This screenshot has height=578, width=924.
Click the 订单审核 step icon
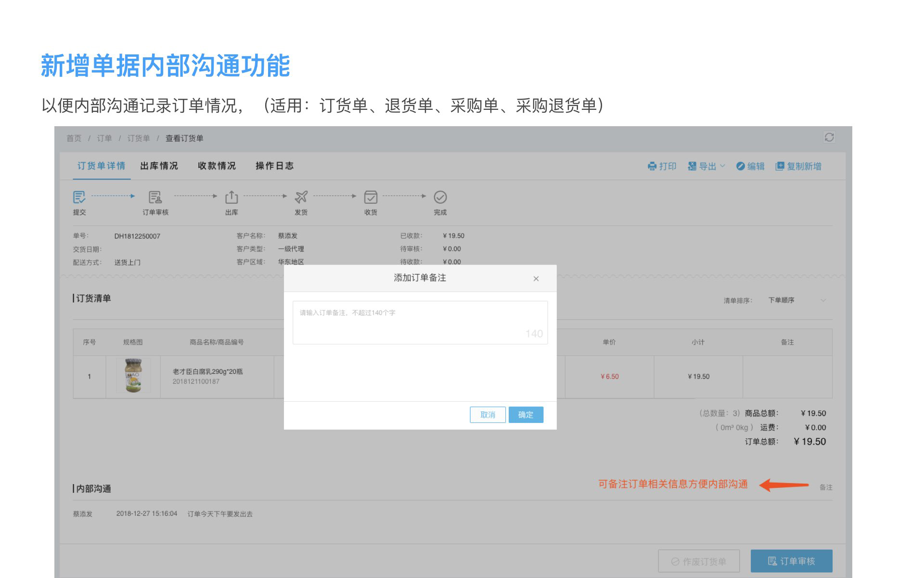coord(155,197)
